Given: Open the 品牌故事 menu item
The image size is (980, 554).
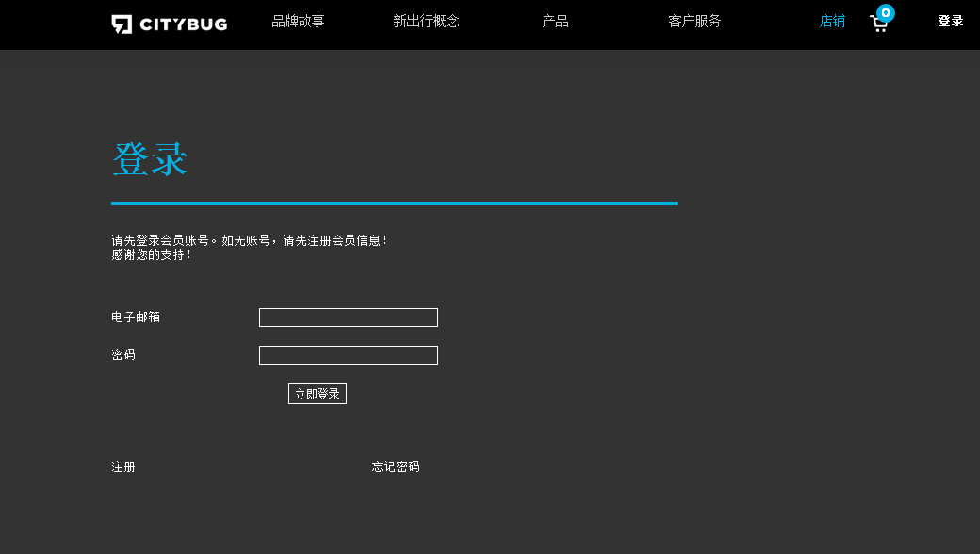Looking at the screenshot, I should 298,22.
